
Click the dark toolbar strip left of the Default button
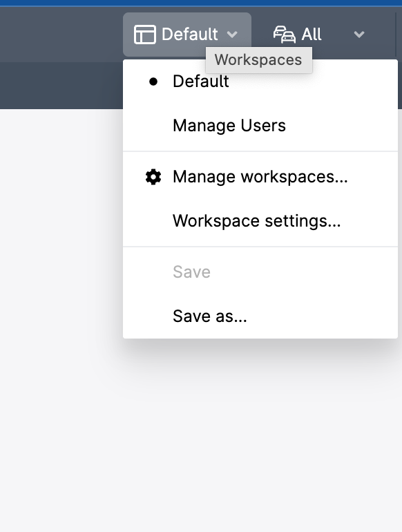pos(61,35)
